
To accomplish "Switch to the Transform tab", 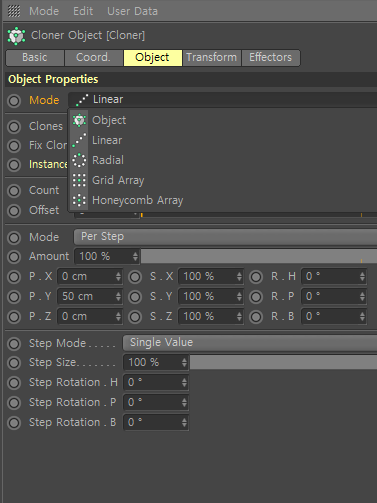I will pyautogui.click(x=211, y=57).
